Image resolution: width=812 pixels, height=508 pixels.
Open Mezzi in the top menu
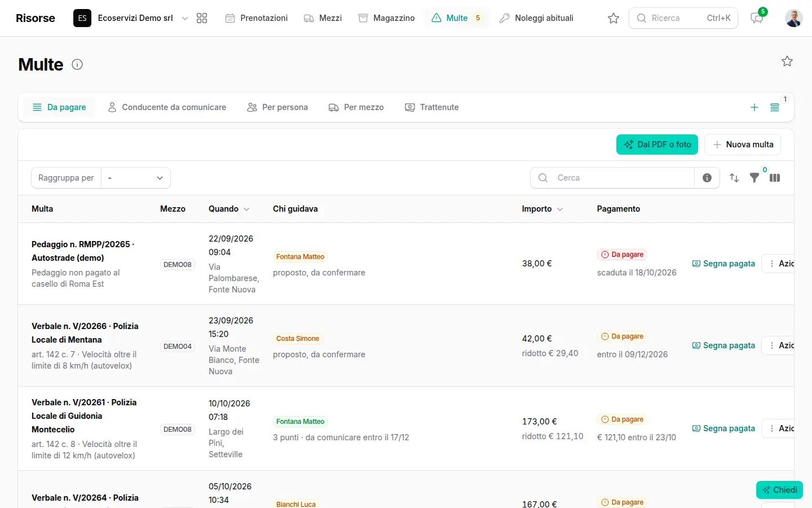(x=323, y=18)
